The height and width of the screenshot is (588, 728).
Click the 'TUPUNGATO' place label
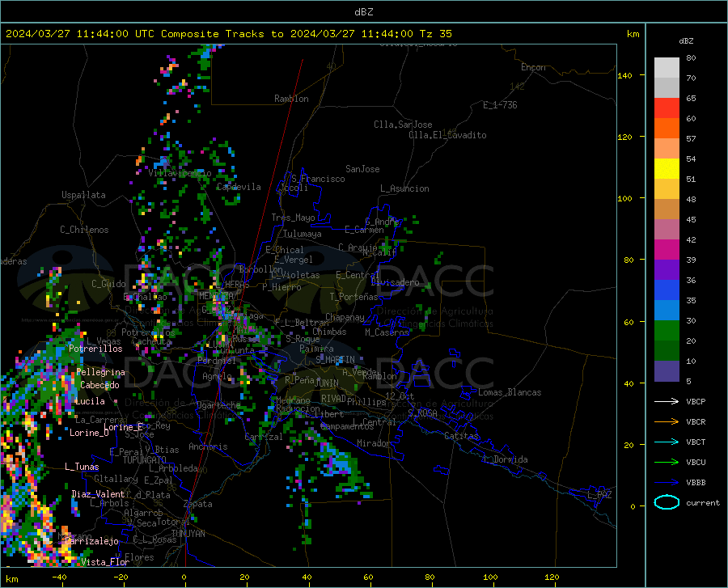(145, 460)
